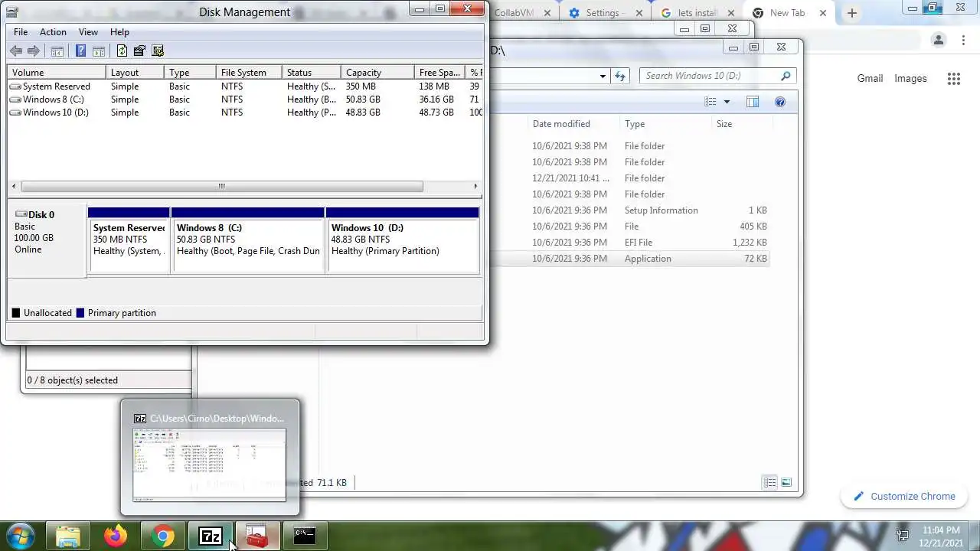Select the Disk 0 label in graphical view
Screen dimensions: 980x551
click(47, 241)
